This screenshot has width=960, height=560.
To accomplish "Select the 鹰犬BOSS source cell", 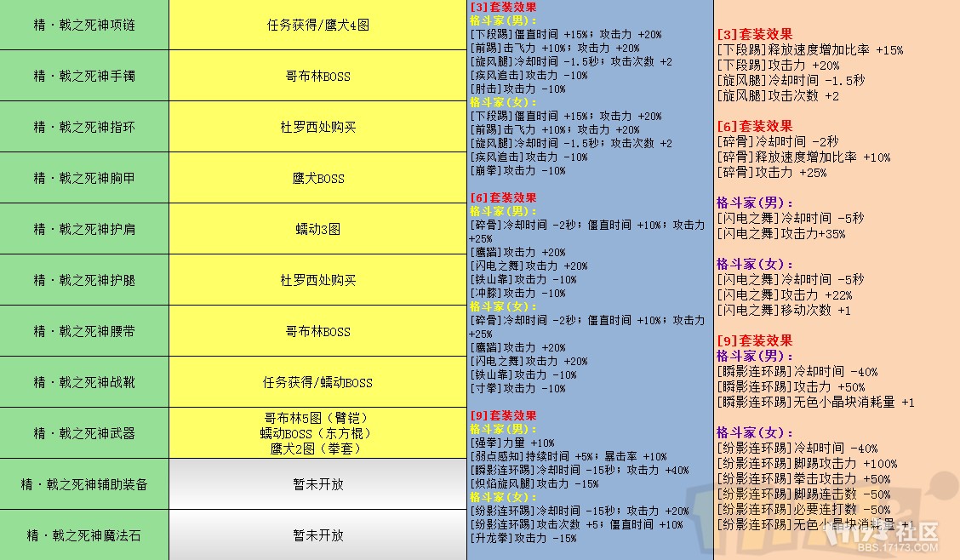I will coord(317,178).
